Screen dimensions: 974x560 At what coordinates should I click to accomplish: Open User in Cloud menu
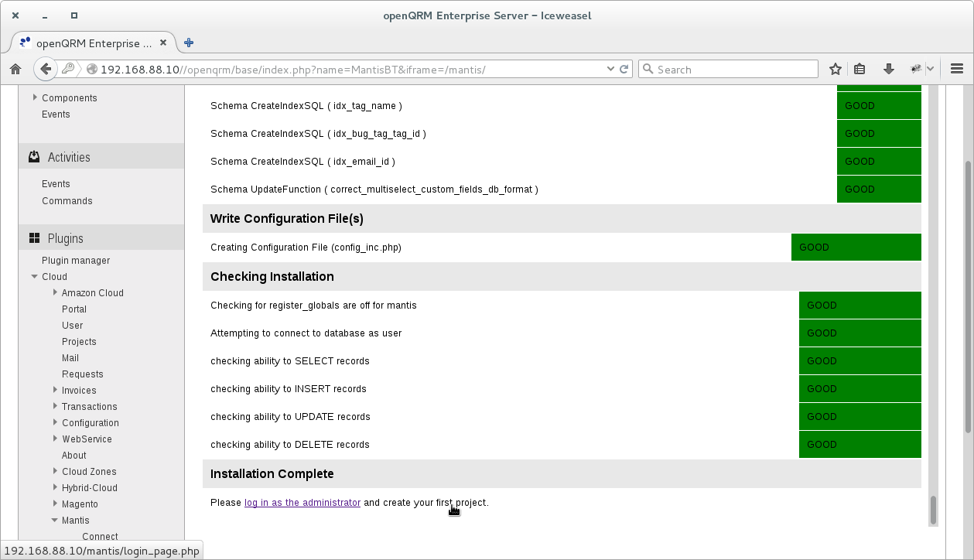coord(73,326)
